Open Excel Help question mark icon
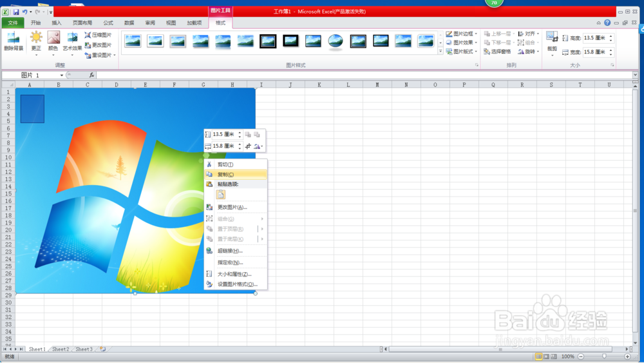The image size is (644, 363). pos(607,23)
